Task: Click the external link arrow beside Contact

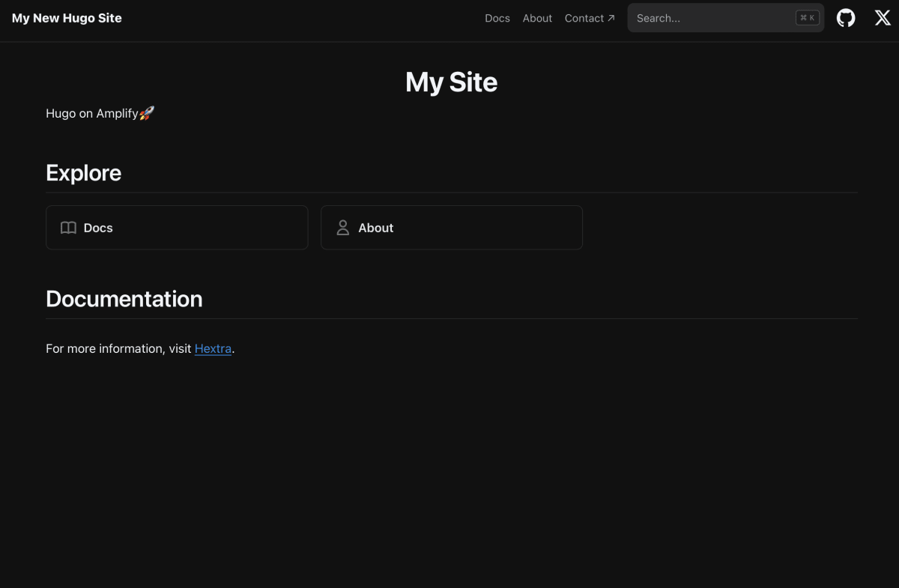Action: pyautogui.click(x=609, y=17)
